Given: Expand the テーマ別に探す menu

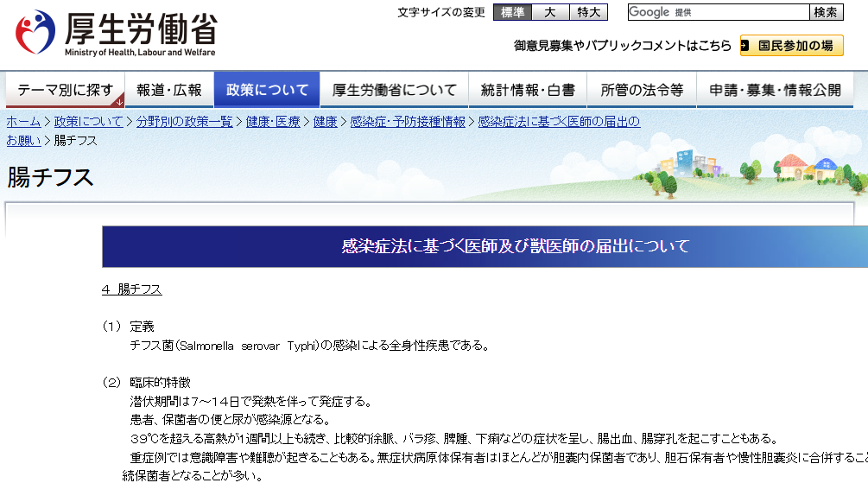Looking at the screenshot, I should coord(66,90).
